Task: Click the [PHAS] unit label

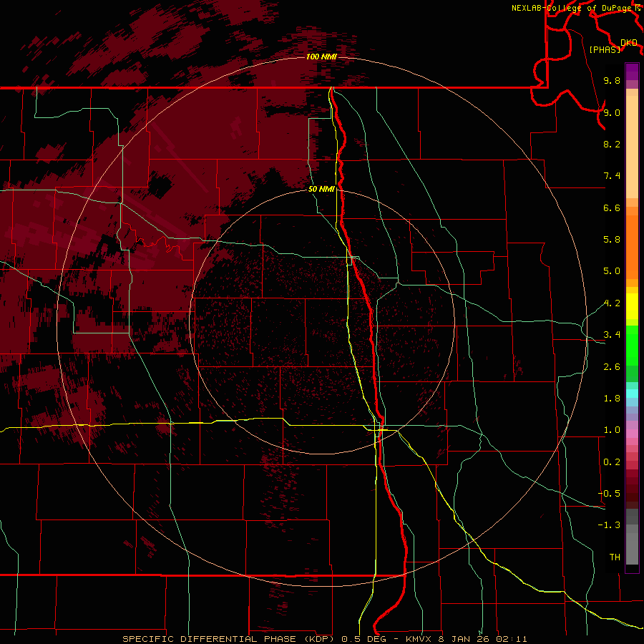Action: click(605, 50)
